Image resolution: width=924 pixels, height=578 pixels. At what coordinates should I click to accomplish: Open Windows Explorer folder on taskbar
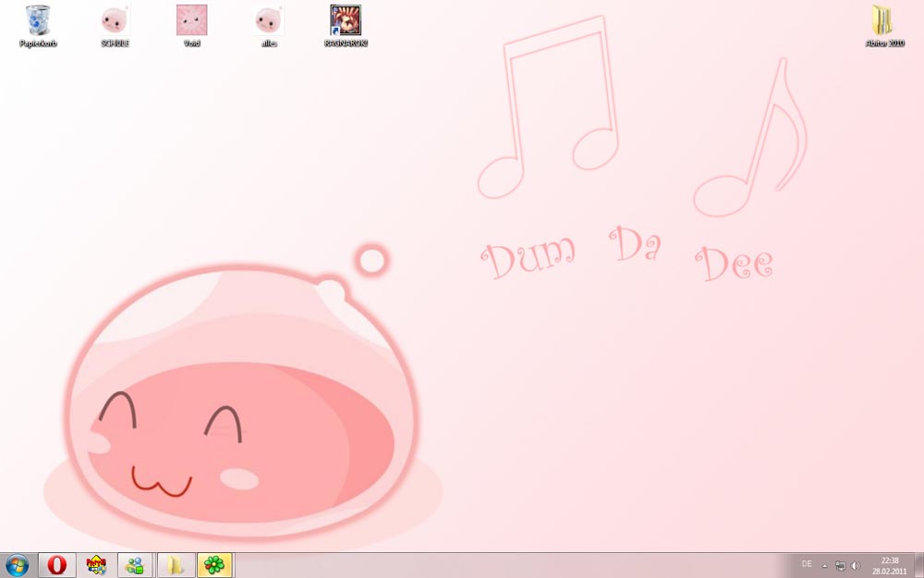pyautogui.click(x=175, y=565)
